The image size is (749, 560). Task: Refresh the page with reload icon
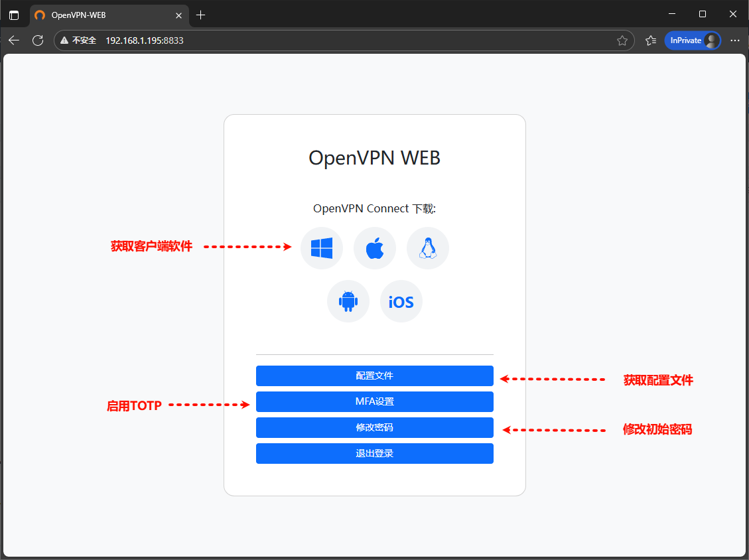tap(38, 40)
